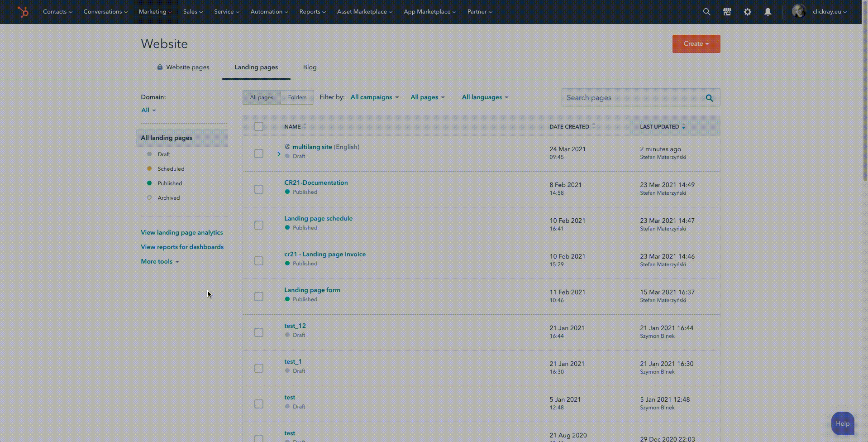
Task: Open settings via the gear icon
Action: (747, 12)
